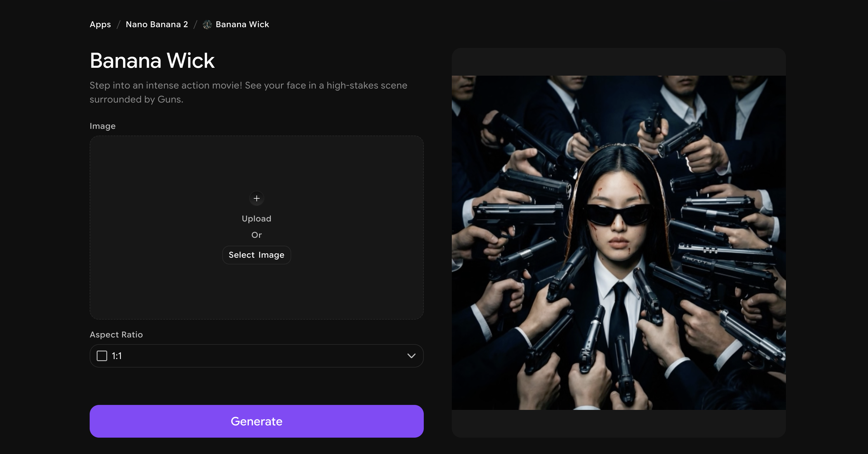Image resolution: width=868 pixels, height=454 pixels.
Task: Open Nano Banana 2 breadcrumb link
Action: pyautogui.click(x=157, y=25)
